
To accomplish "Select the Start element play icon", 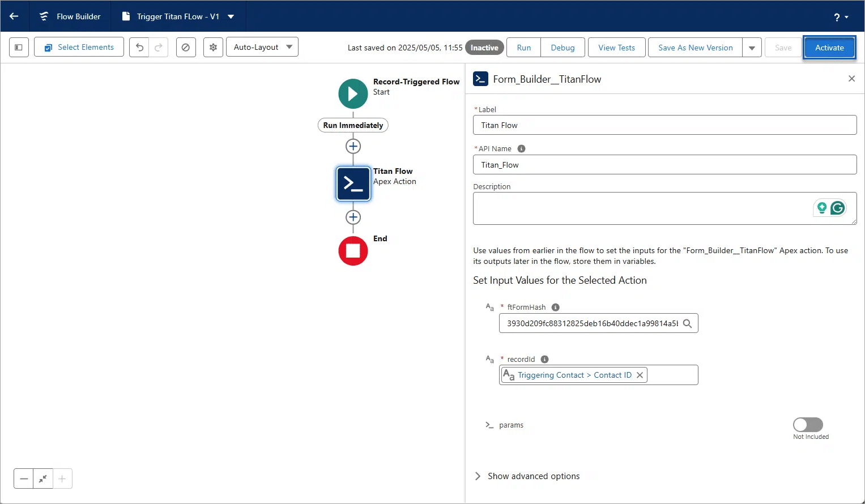I will click(x=353, y=93).
